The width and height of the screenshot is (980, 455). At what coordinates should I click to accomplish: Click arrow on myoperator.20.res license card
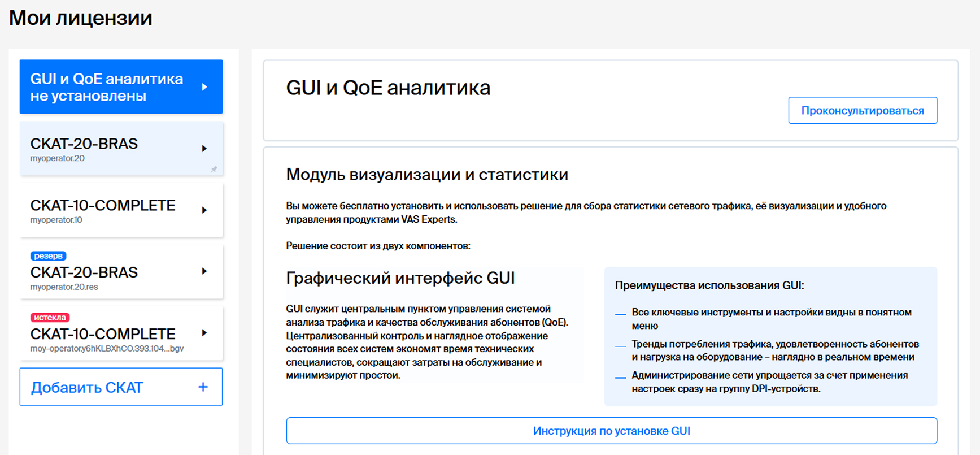click(x=204, y=271)
